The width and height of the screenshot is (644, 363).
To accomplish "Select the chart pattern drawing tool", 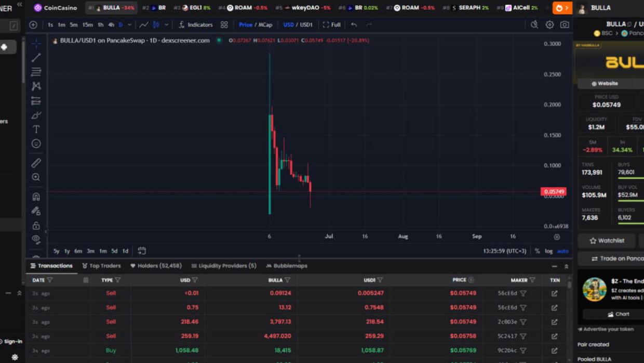I will tap(36, 86).
